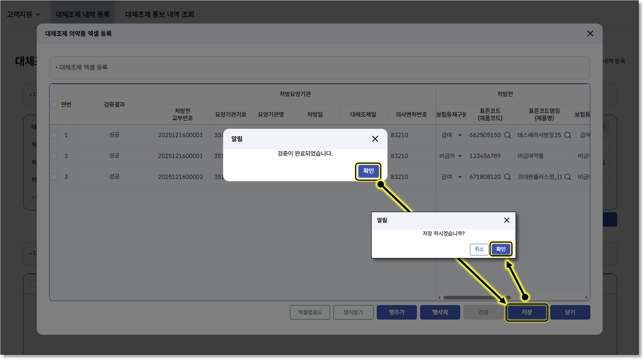644x360 pixels.
Task: Click magnifier next to 데스베라서방정25 product name
Action: tap(568, 135)
